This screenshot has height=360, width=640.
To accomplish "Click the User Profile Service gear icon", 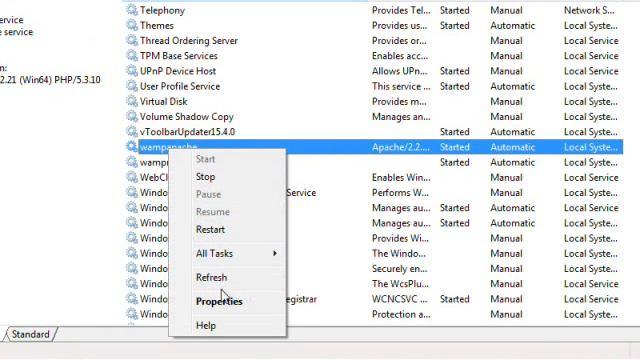I will coord(131,86).
